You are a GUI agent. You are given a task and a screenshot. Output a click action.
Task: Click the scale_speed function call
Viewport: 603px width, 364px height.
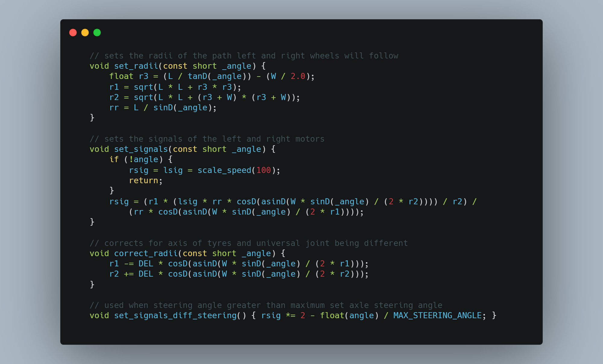(224, 170)
